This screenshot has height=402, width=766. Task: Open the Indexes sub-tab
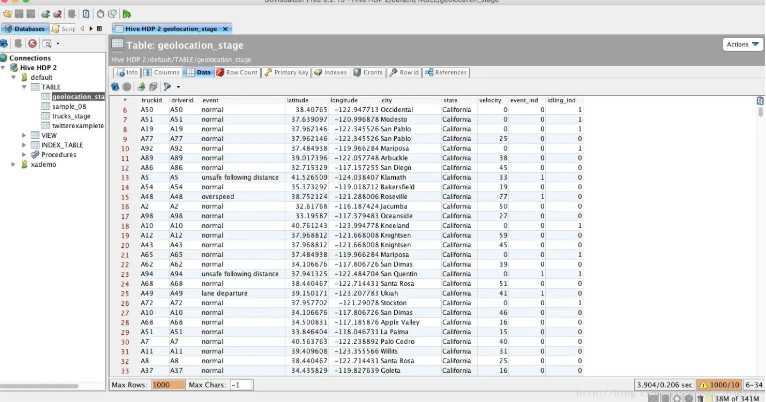point(331,72)
